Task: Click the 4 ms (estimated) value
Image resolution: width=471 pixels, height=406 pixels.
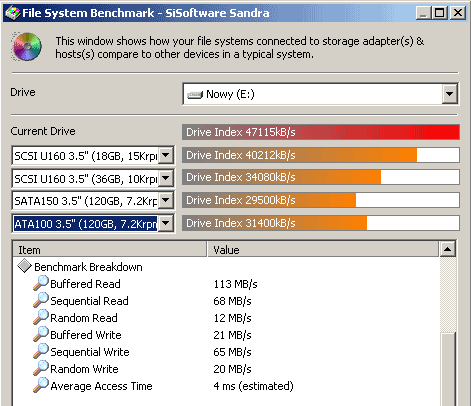Action: tap(253, 386)
